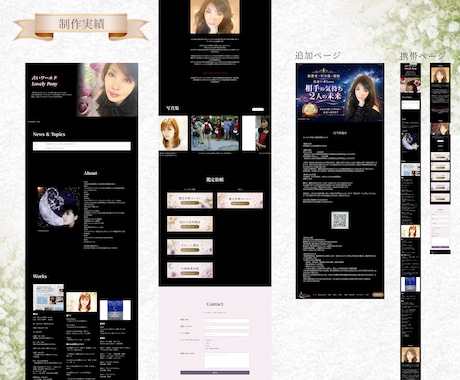This screenshot has width=460, height=380.
Task: Click the Works heading
Action: [x=40, y=276]
